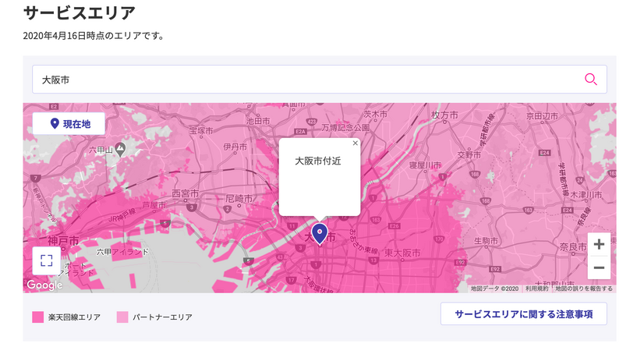Click the パートナーエリア legend color swatch
Image resolution: width=644 pixels, height=347 pixels.
122,317
